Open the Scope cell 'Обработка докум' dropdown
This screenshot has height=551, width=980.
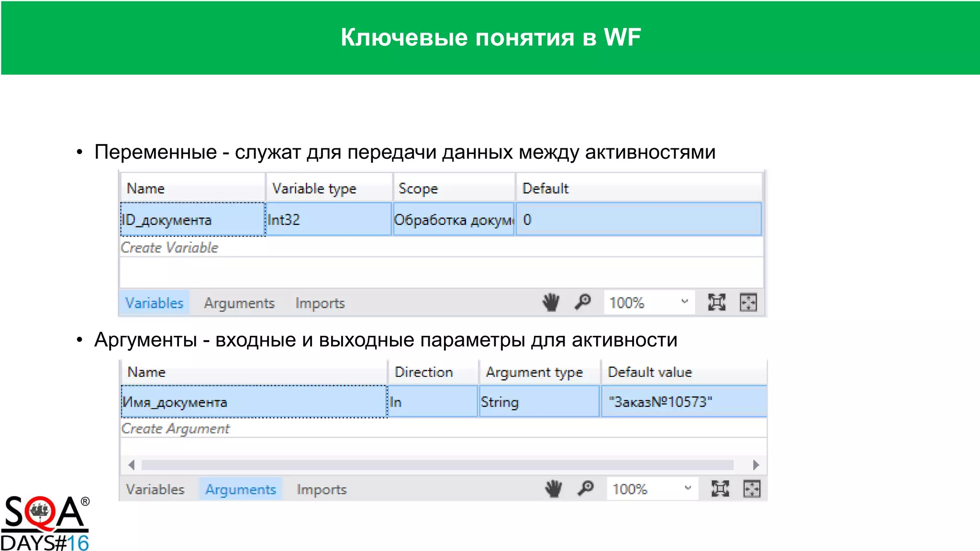(453, 220)
